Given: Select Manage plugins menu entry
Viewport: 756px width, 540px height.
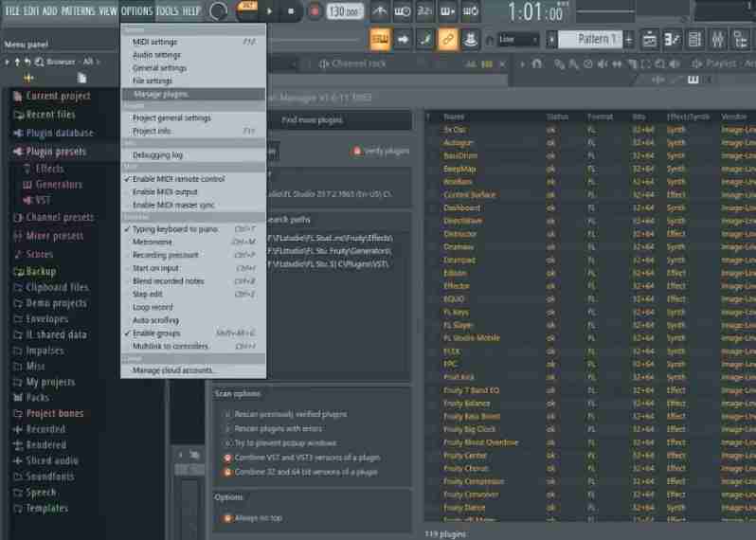Looking at the screenshot, I should pyautogui.click(x=193, y=94).
